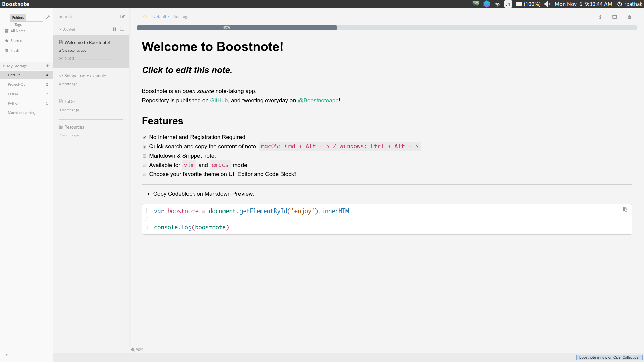Open the Updated sort order dropdown
Screen dimensions: 644x362
67,29
